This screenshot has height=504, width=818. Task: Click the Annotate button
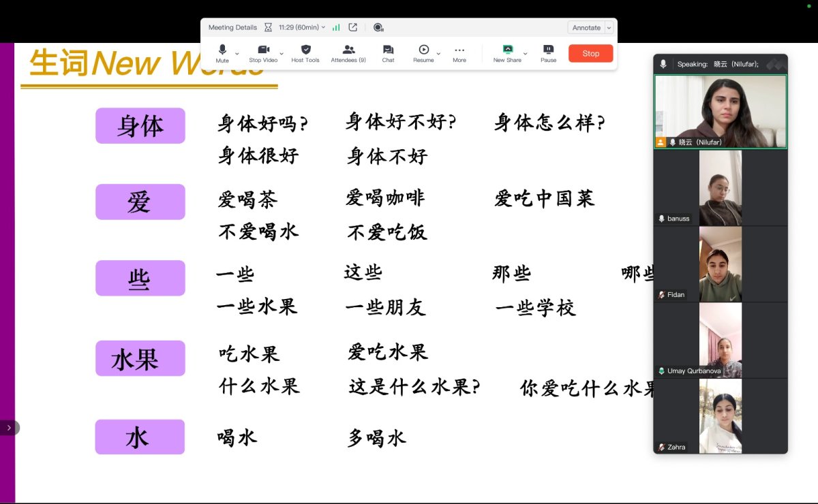(586, 27)
